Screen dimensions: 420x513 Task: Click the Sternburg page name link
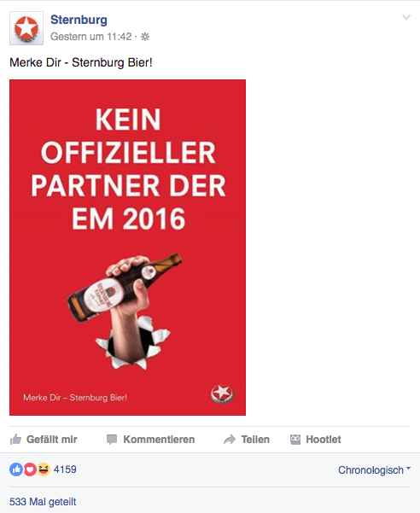(x=79, y=20)
